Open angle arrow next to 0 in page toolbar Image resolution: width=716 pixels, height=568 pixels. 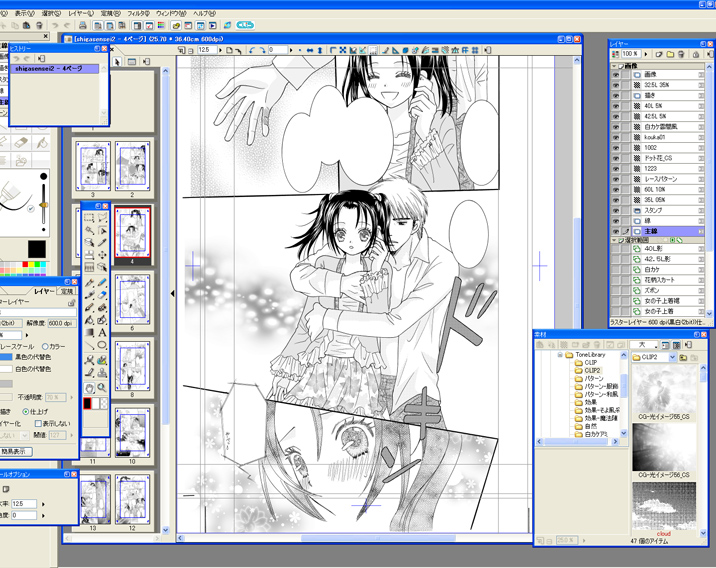(x=291, y=50)
